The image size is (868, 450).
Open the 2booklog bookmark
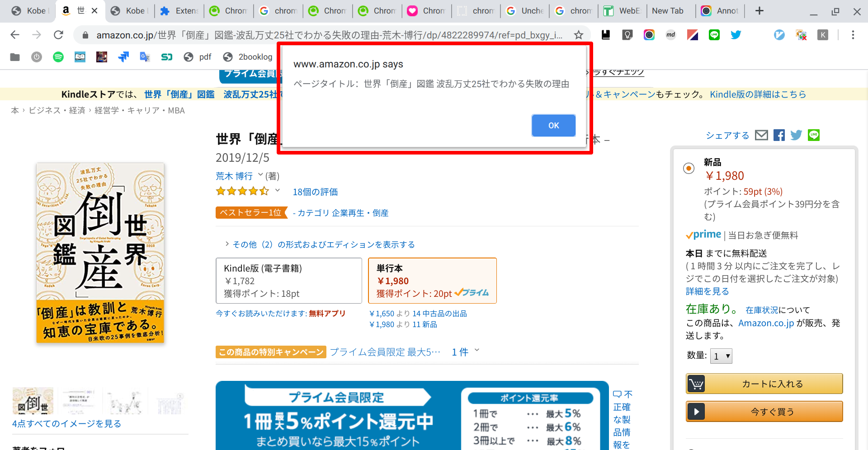(x=248, y=57)
